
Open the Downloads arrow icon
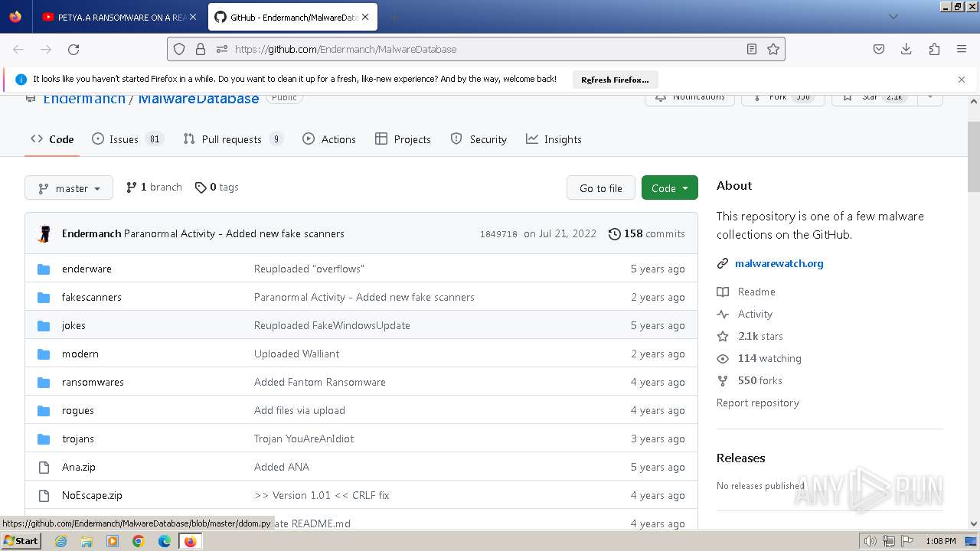(906, 49)
